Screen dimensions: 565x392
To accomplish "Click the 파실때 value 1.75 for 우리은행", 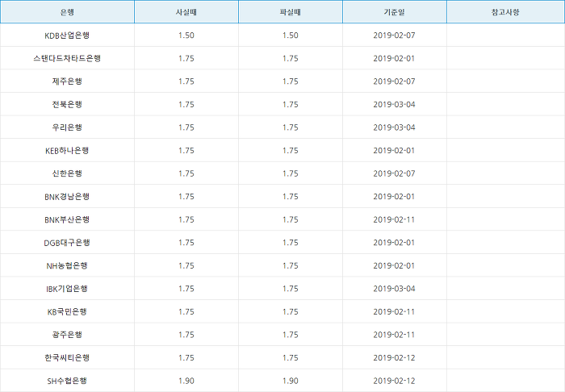I will click(291, 127).
